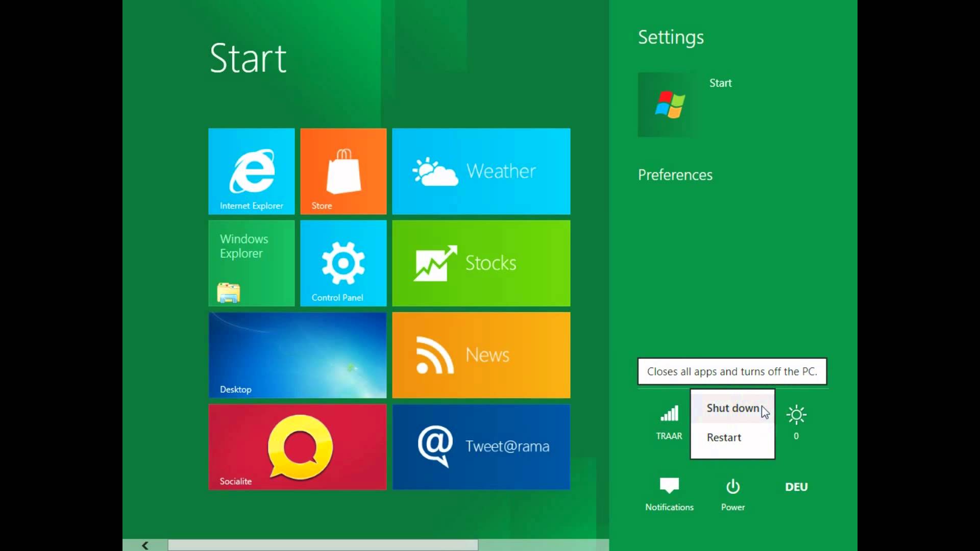Click the Power icon in Settings
Screen dimensions: 980x551
pos(732,488)
